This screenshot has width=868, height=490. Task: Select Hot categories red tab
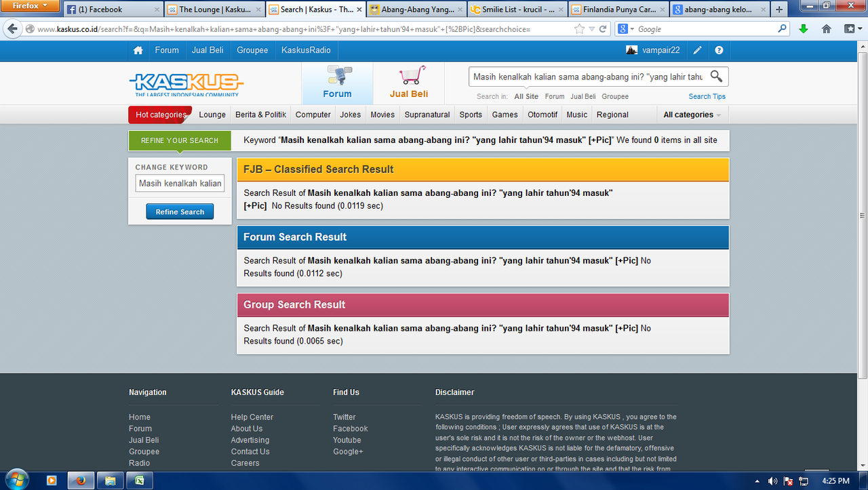click(161, 115)
